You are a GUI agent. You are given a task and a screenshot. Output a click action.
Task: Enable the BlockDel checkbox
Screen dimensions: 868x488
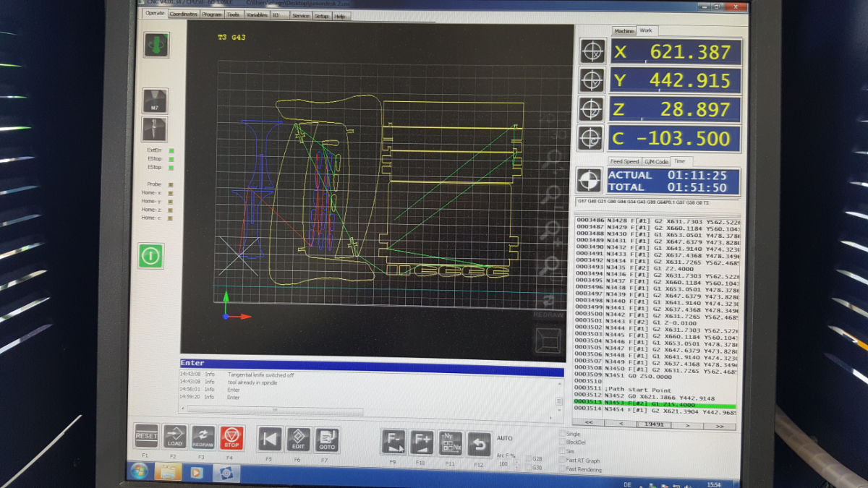(562, 442)
